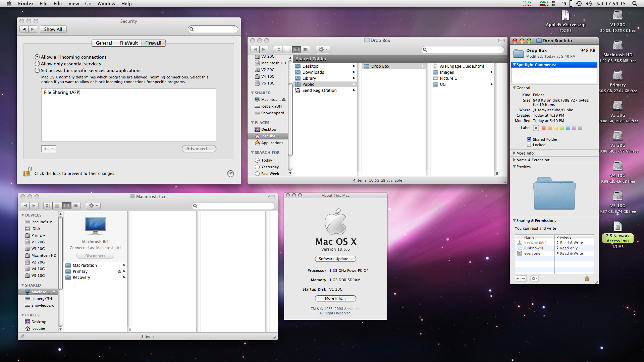Select Allow only essential services
This screenshot has height=362, width=644.
pyautogui.click(x=37, y=64)
